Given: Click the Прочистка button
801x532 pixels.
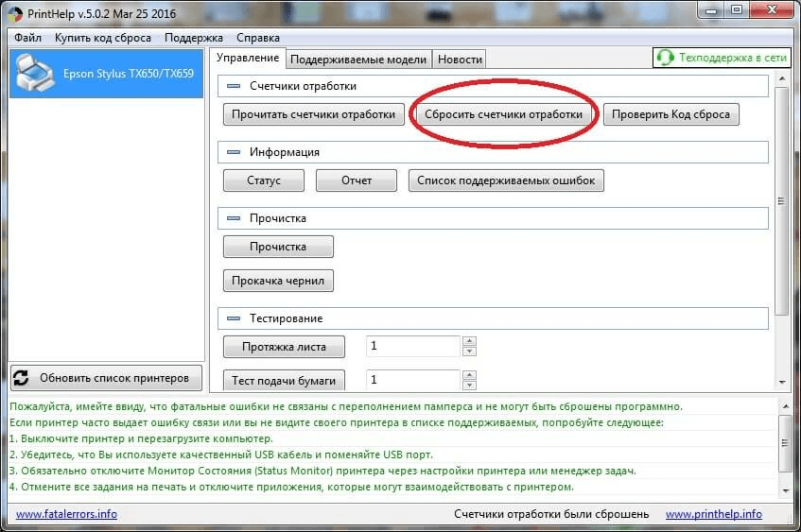Looking at the screenshot, I should tap(278, 247).
